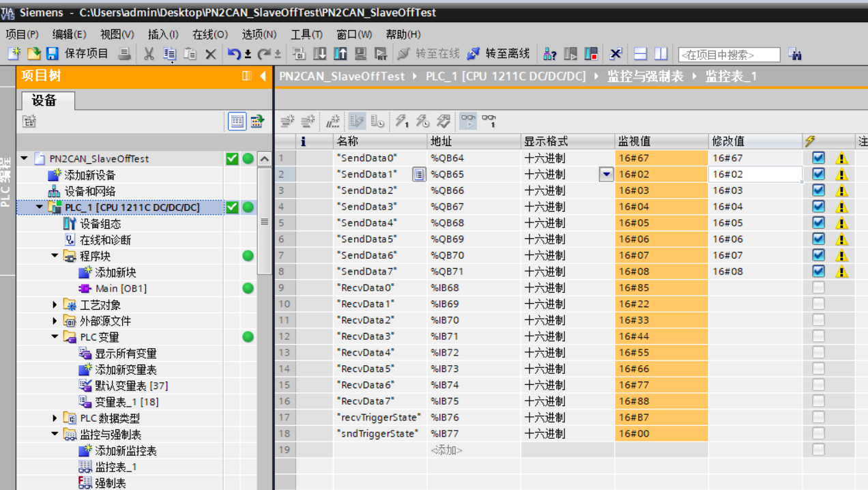Viewport: 868px width, 490px height.
Task: Select the 设备 tab
Action: pyautogui.click(x=44, y=100)
